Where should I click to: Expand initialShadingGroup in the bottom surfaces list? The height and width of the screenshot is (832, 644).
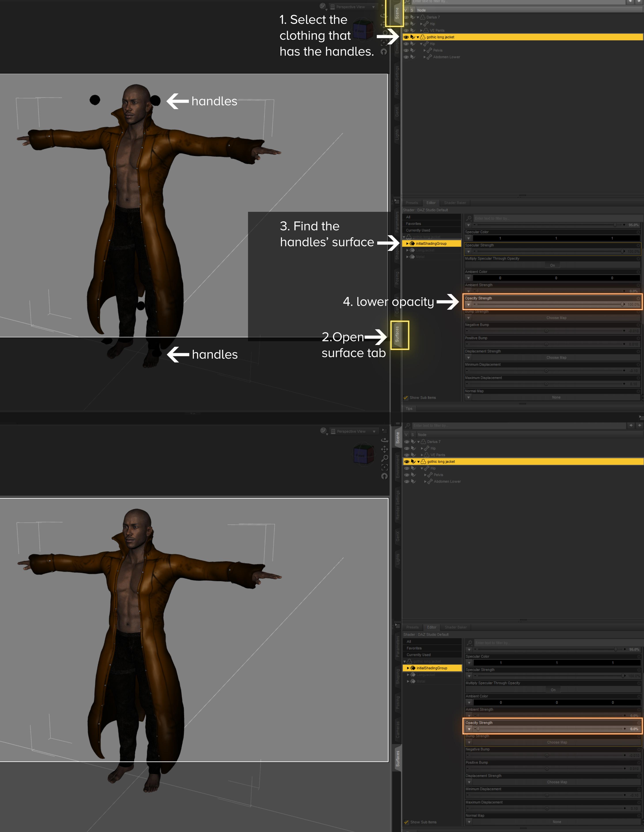click(408, 668)
